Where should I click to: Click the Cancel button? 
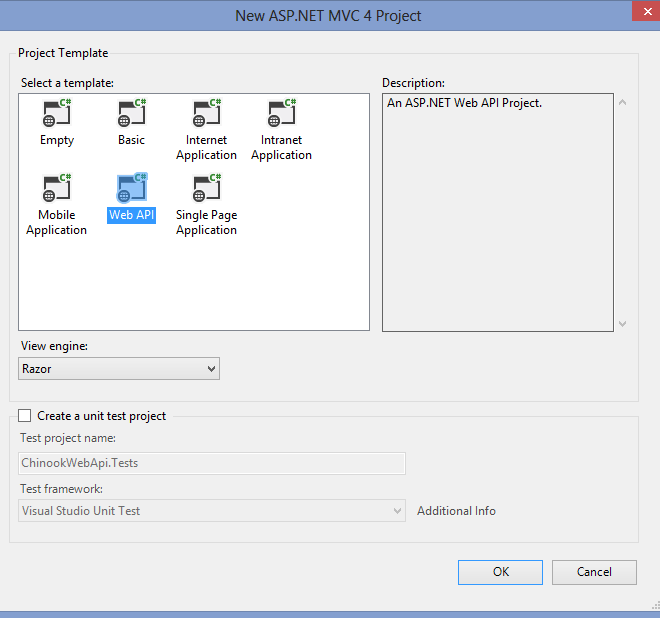[x=594, y=572]
